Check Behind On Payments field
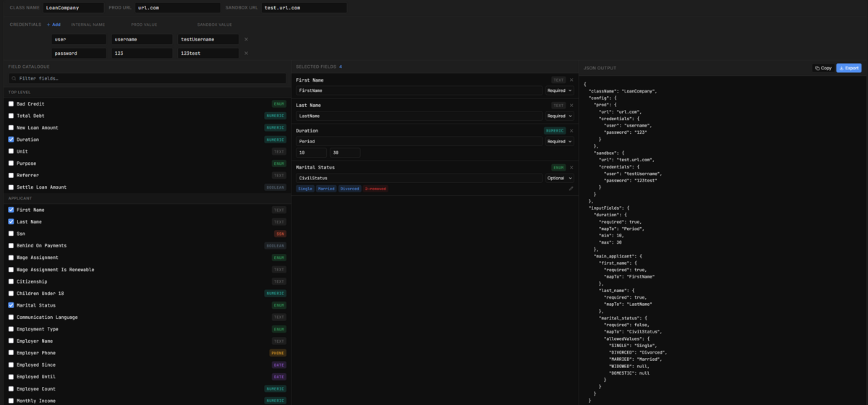Image resolution: width=868 pixels, height=405 pixels. tap(11, 246)
